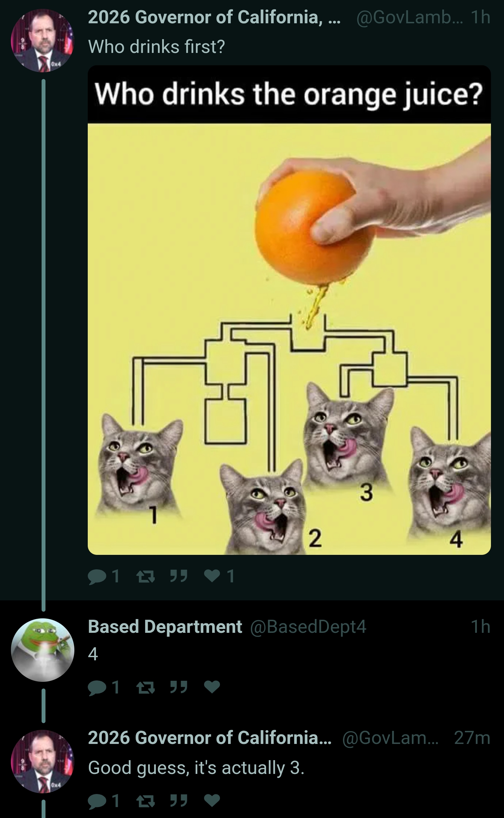
Task: Like Based Department's reply
Action: point(212,686)
